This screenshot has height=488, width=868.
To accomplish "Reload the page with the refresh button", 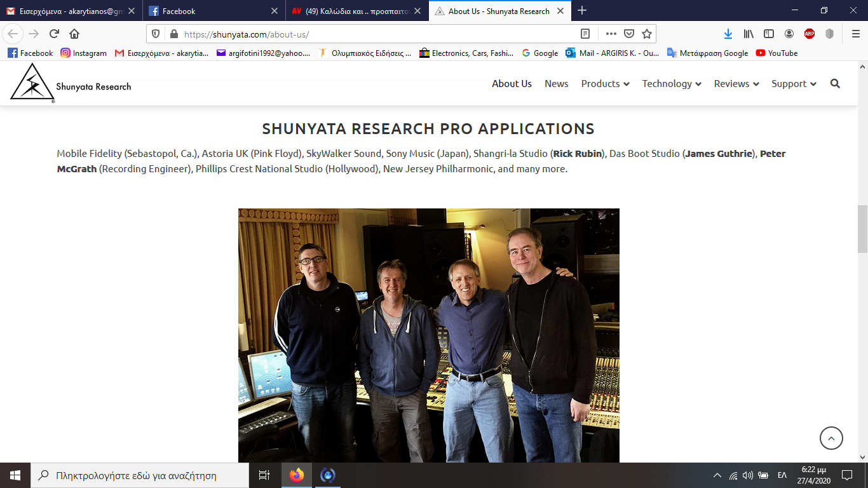I will coord(54,34).
